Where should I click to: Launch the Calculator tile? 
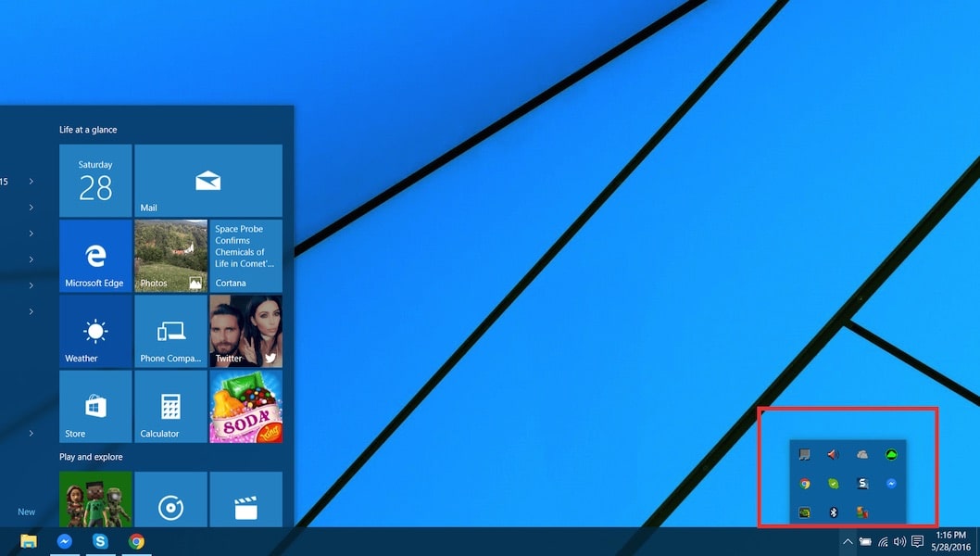click(170, 406)
